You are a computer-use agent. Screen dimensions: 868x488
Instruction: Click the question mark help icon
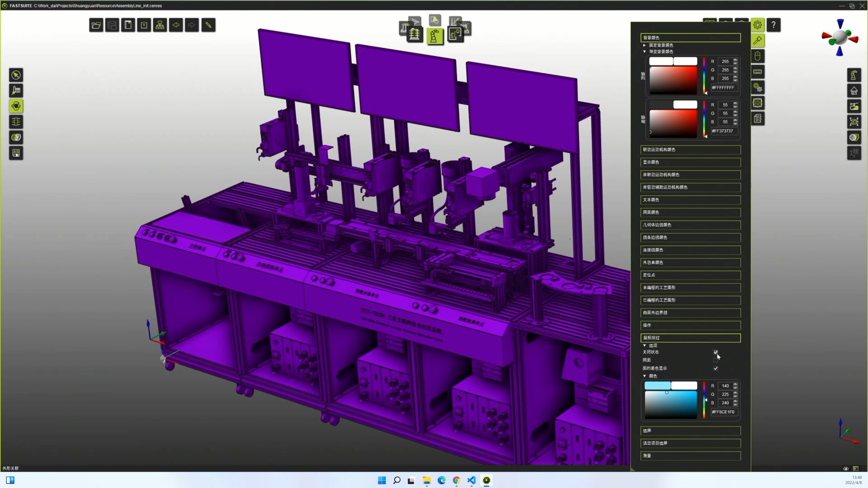tap(774, 25)
